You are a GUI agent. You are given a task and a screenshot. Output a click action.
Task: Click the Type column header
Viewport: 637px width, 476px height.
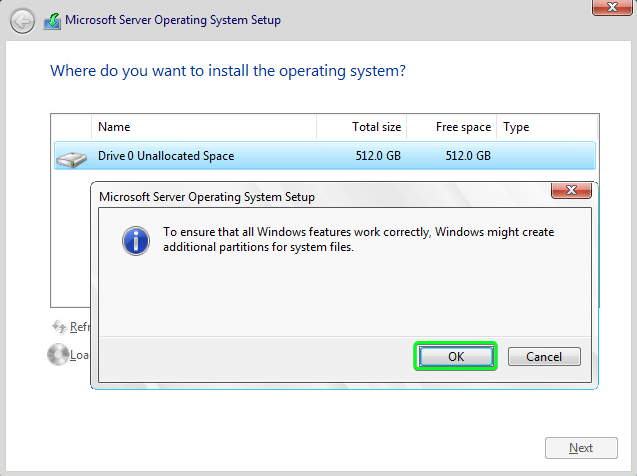coord(546,127)
